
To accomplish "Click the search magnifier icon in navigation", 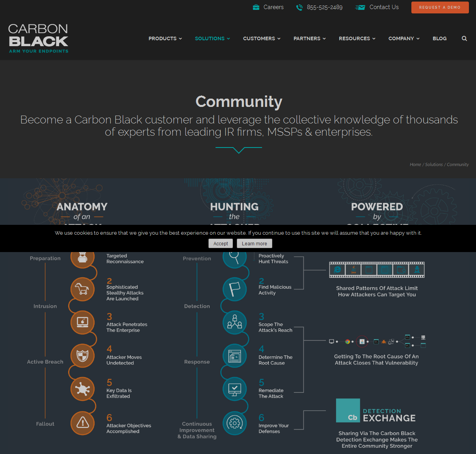I will [464, 39].
